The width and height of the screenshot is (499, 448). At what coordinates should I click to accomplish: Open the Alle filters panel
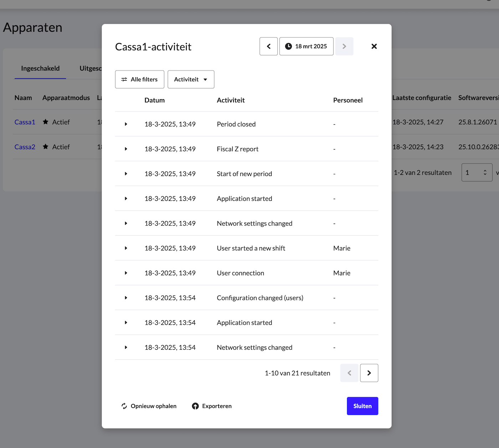pos(139,79)
